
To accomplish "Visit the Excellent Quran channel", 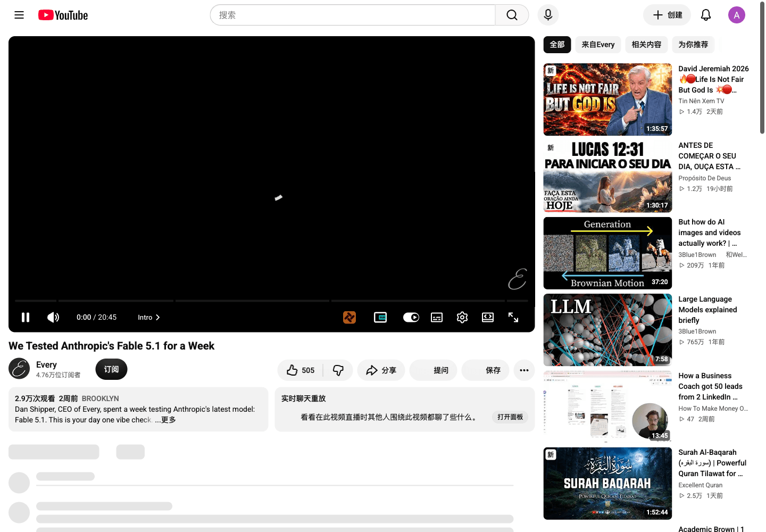I will click(700, 485).
